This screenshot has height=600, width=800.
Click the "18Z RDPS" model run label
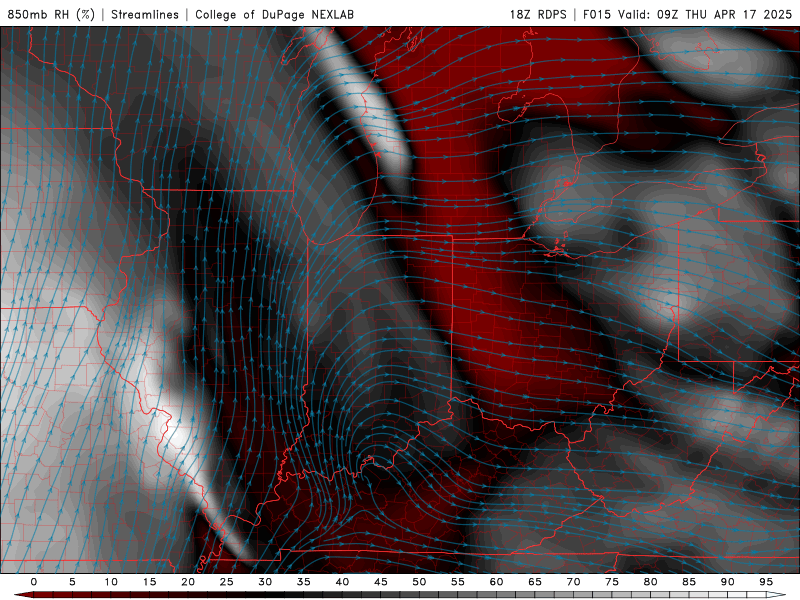point(538,14)
